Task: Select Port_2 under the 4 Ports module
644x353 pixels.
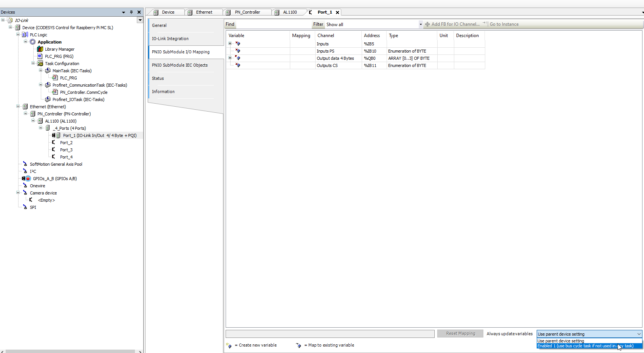Action: [x=67, y=142]
